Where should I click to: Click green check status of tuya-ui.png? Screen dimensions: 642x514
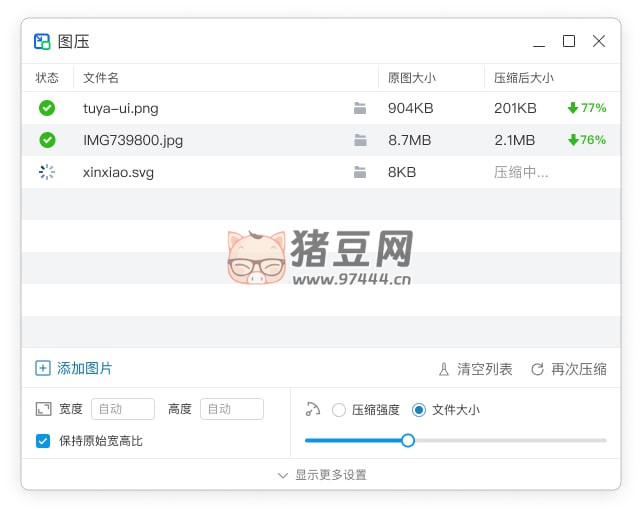(47, 108)
